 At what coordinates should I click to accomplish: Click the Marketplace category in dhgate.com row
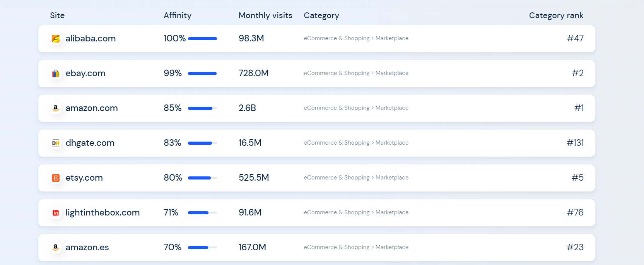coord(392,143)
